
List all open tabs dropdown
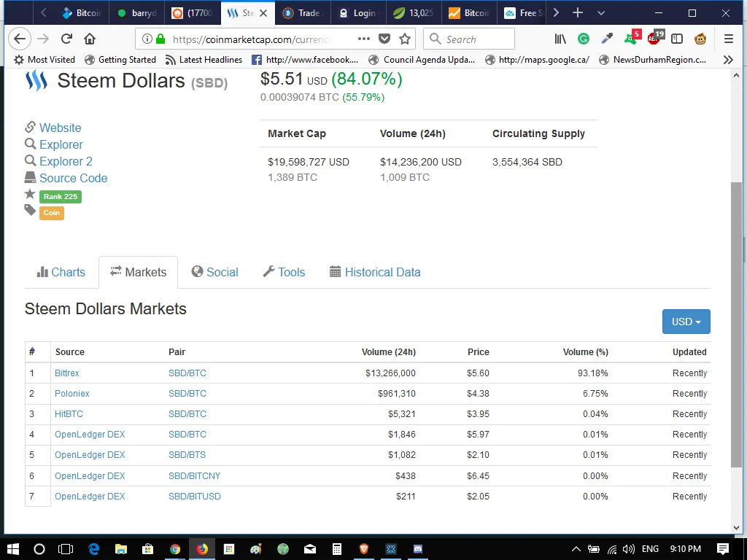601,13
